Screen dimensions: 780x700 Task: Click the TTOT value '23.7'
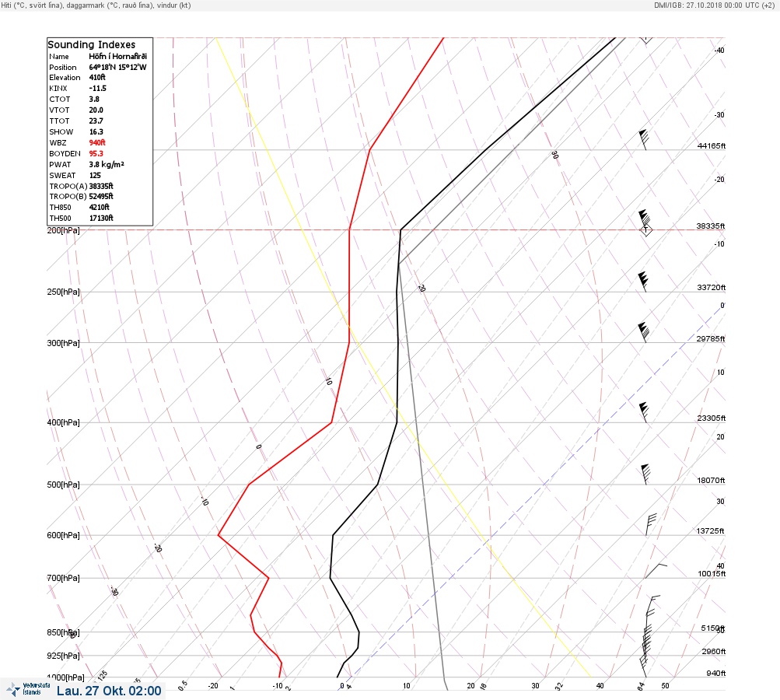(x=96, y=121)
